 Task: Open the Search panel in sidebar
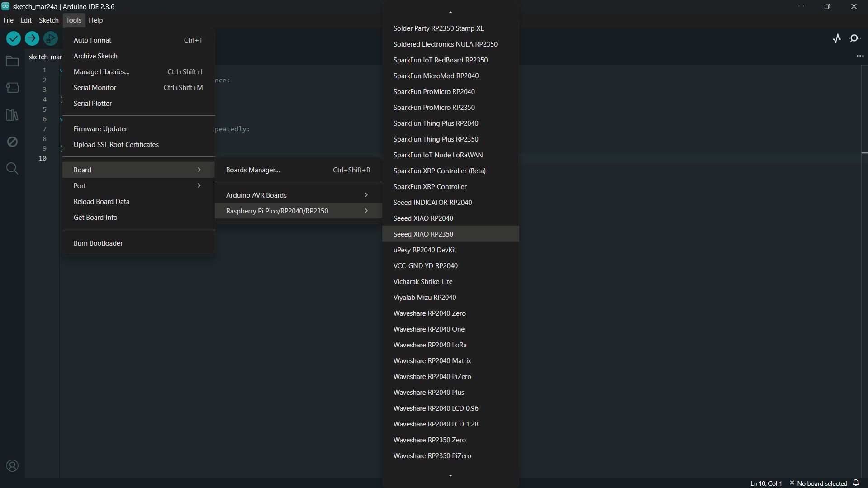(12, 169)
